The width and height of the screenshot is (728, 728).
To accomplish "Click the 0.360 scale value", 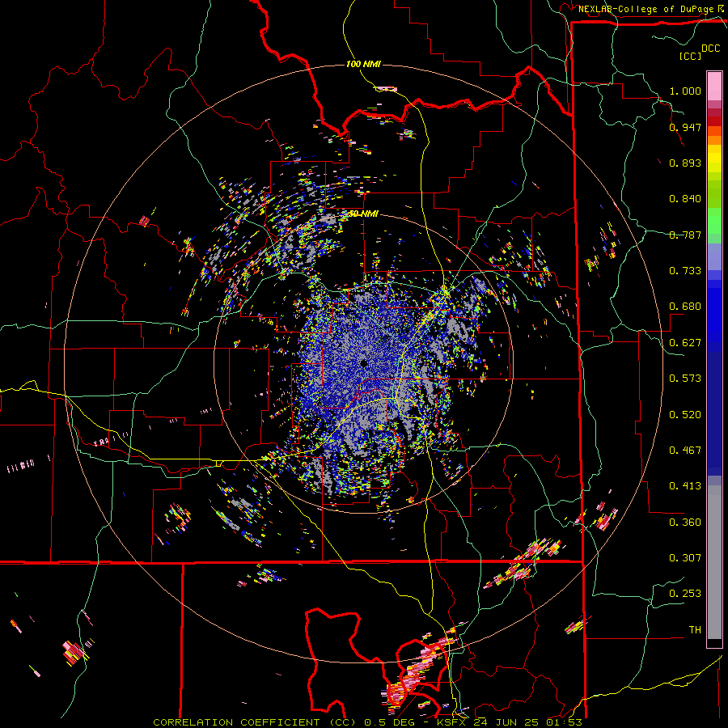I will tap(685, 522).
